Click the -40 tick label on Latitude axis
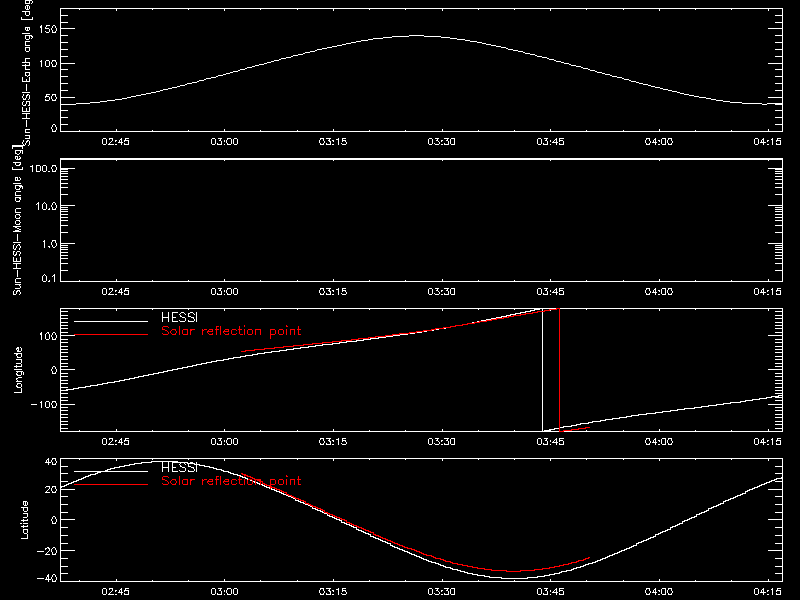This screenshot has width=800, height=600. pyautogui.click(x=47, y=578)
